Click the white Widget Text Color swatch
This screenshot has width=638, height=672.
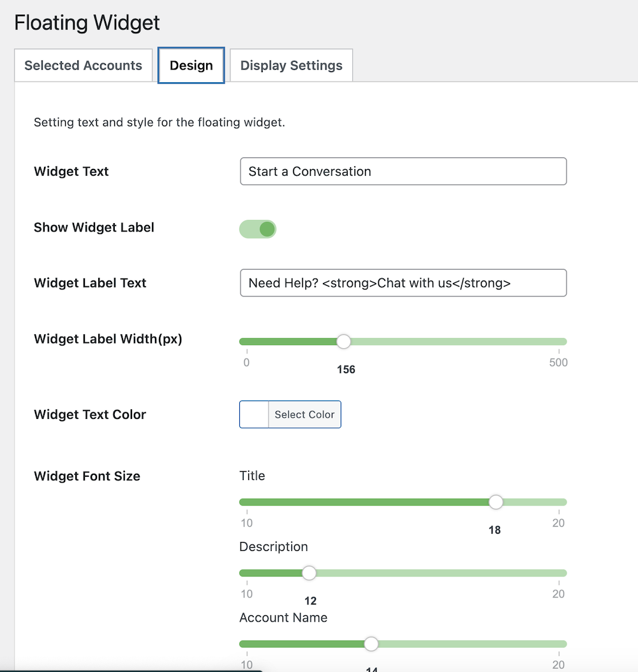[x=254, y=414]
